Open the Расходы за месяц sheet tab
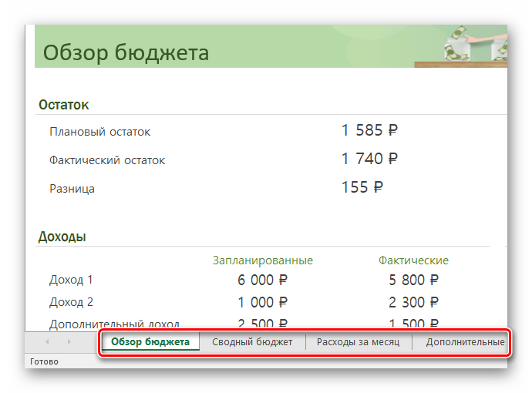The height and width of the screenshot is (393, 532). pos(358,342)
